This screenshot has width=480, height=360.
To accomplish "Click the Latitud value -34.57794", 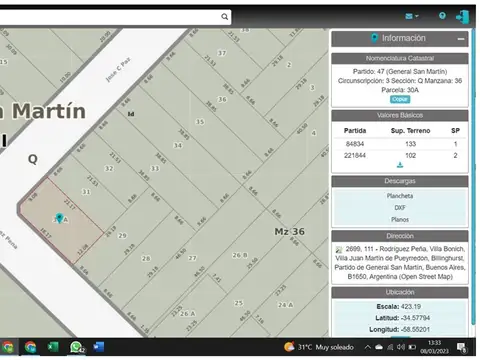I will coord(415,318).
